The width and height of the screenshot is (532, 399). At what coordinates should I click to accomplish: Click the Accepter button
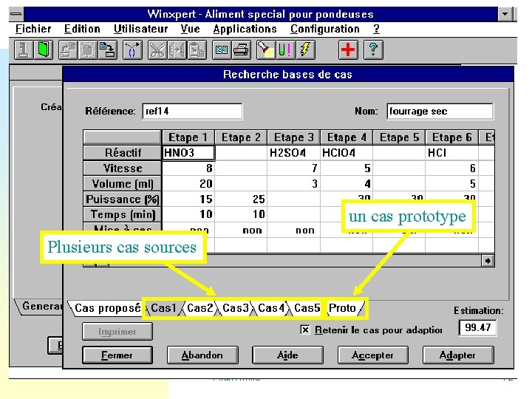coord(372,355)
